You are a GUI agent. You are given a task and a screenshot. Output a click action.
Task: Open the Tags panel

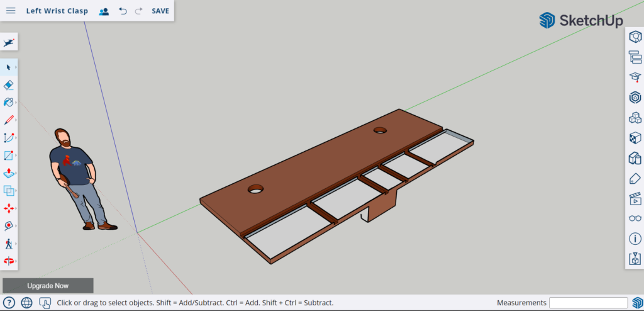tap(635, 178)
